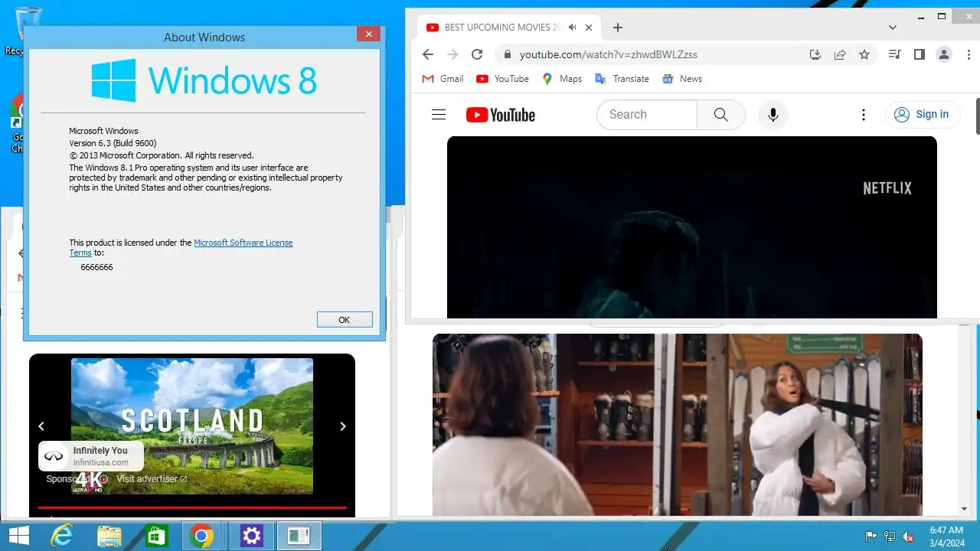This screenshot has height=551, width=980.
Task: View site information via the lock icon
Action: click(507, 54)
